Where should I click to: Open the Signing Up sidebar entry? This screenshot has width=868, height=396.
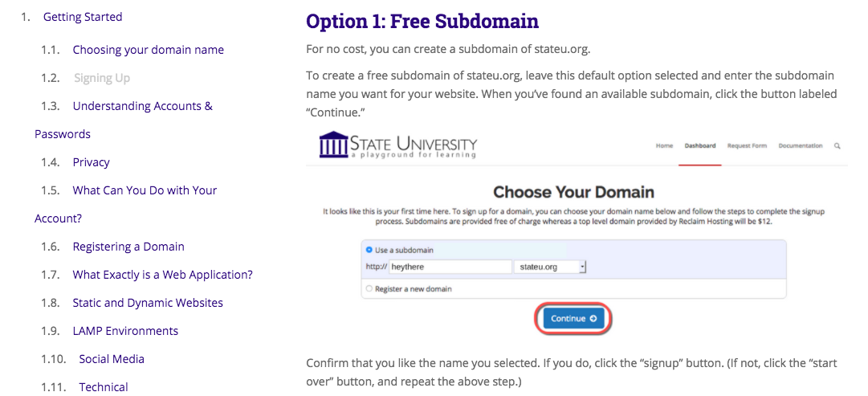coord(102,78)
